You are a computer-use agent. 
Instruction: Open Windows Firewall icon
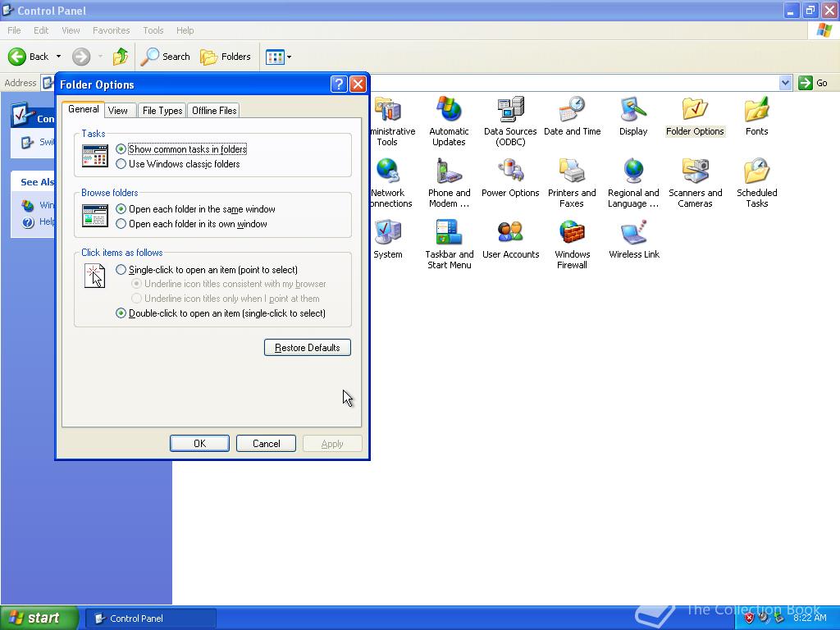(572, 244)
